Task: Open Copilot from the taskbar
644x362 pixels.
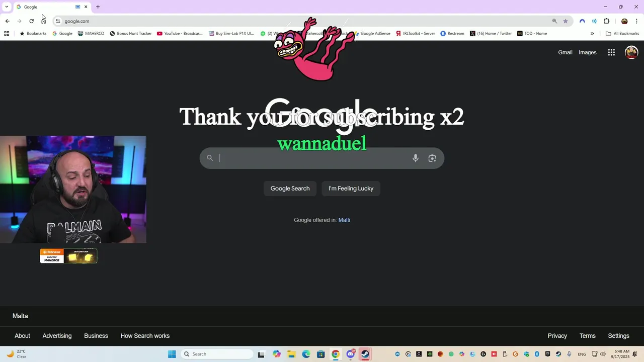Action: (277, 354)
